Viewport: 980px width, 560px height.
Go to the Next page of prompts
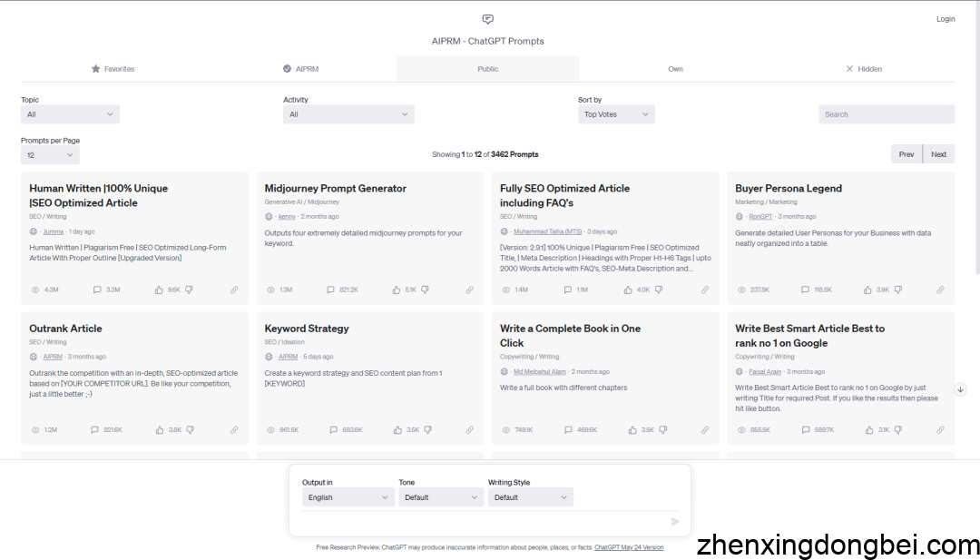(938, 154)
